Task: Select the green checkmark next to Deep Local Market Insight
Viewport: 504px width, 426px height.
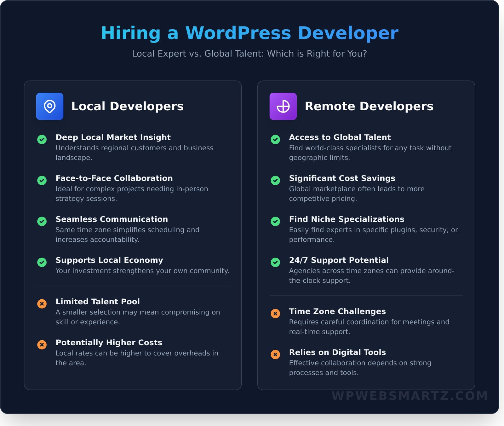Action: 42,140
